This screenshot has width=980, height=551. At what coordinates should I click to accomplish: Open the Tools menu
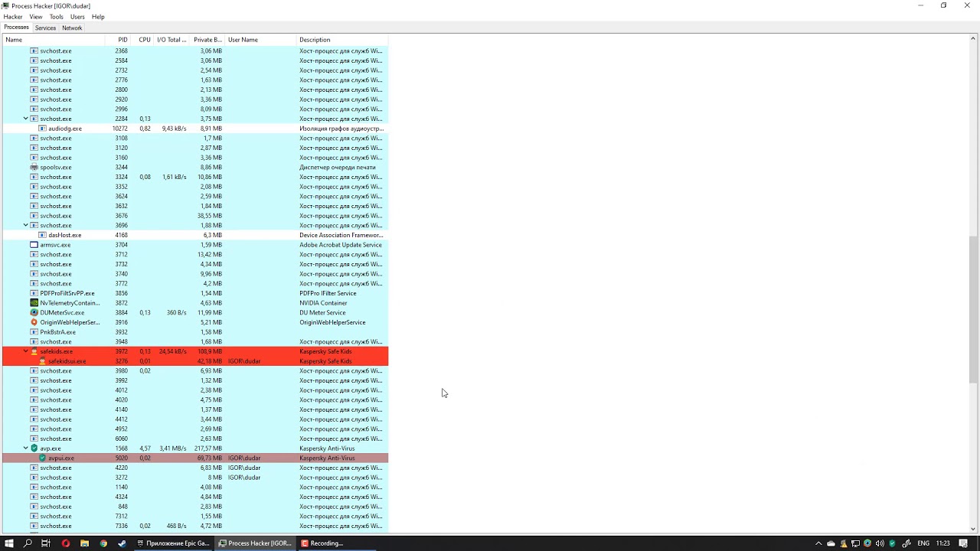[x=57, y=17]
